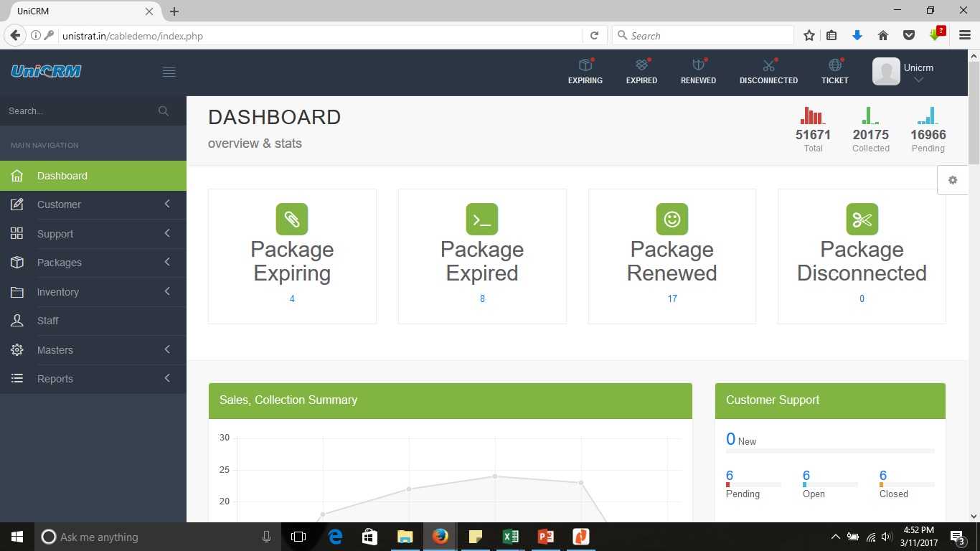Open the dashboard settings gear icon
980x551 pixels.
tap(953, 180)
